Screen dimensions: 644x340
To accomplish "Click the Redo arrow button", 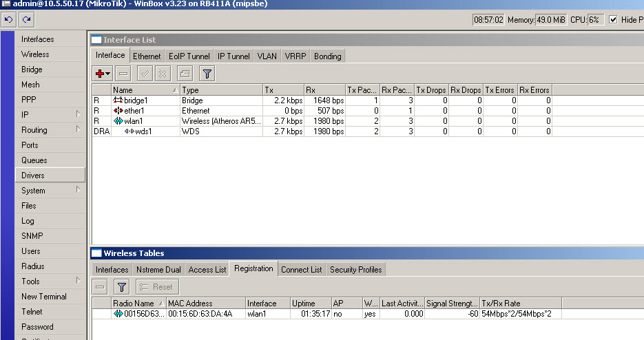I will point(27,20).
